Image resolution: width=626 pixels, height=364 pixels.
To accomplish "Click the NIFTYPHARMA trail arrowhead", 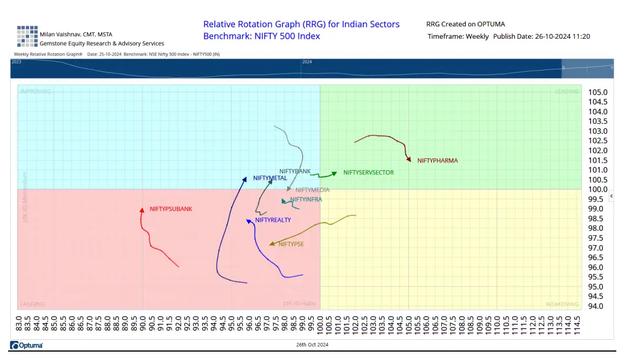I will click(x=409, y=160).
